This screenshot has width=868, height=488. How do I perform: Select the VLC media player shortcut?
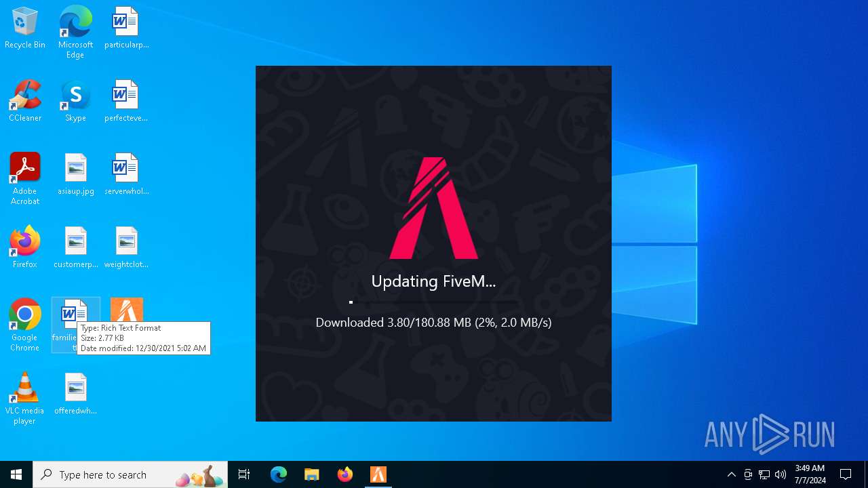[25, 399]
